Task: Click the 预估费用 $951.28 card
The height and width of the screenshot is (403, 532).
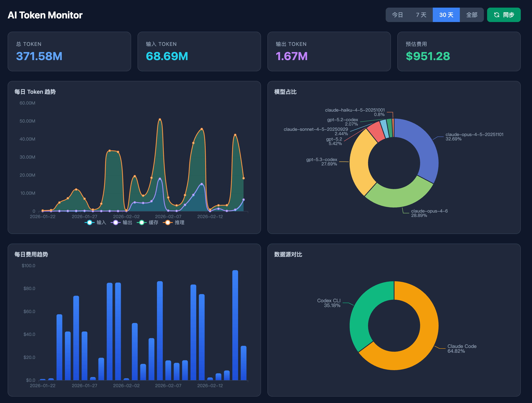Action: [x=459, y=51]
